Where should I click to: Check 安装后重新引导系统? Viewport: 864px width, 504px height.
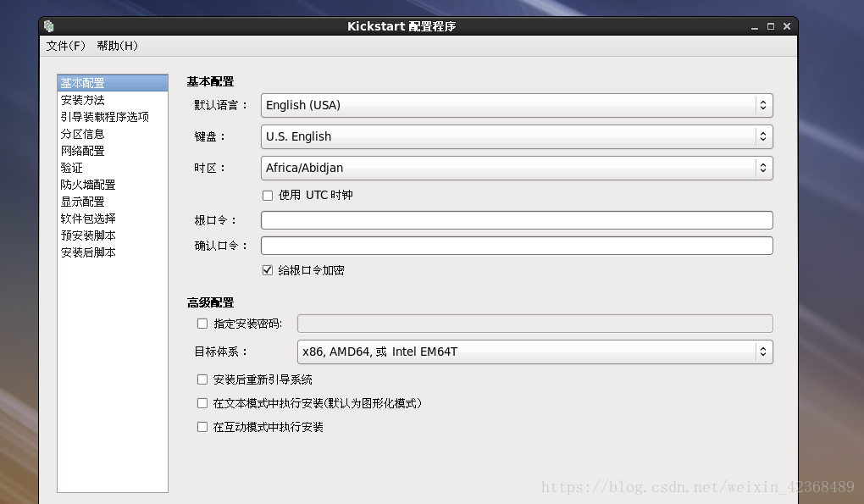(202, 379)
